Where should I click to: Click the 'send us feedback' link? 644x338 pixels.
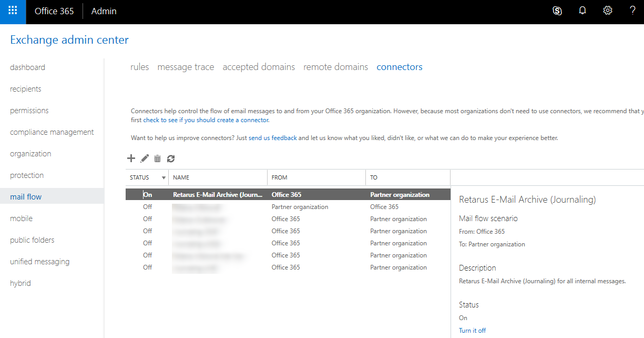[x=272, y=138]
